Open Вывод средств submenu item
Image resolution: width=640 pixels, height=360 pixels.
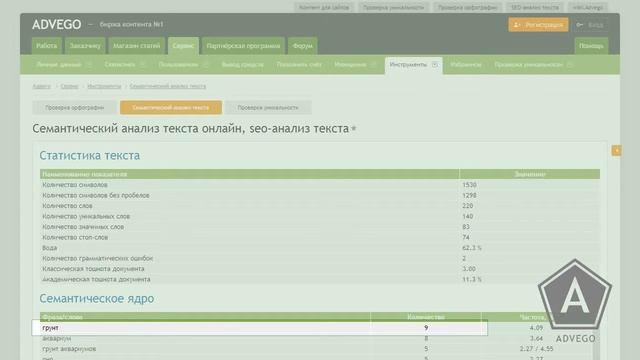(x=242, y=64)
